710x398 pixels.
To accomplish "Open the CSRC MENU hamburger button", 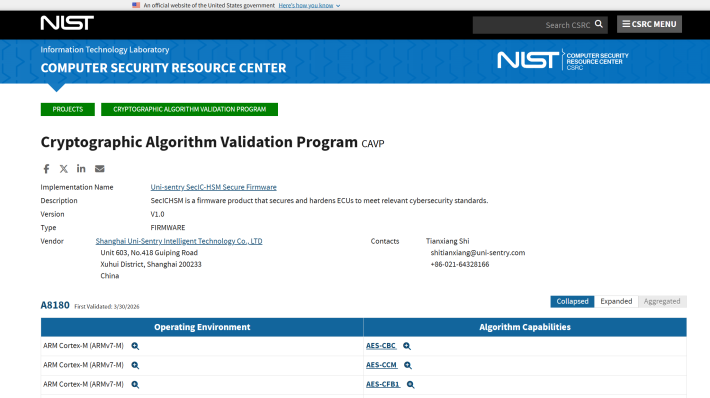I will tap(649, 24).
